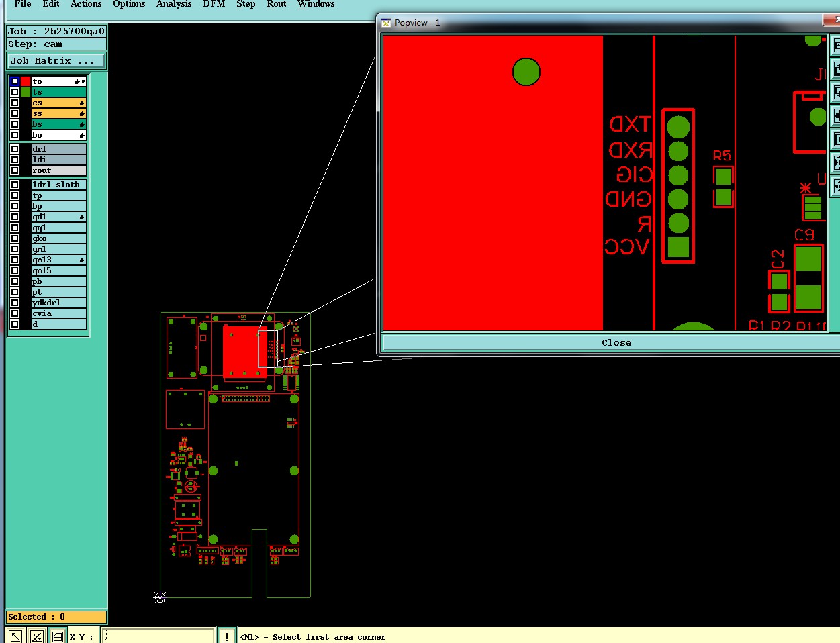840x643 pixels.
Task: Click the origin datum marker at the board corner
Action: [160, 597]
